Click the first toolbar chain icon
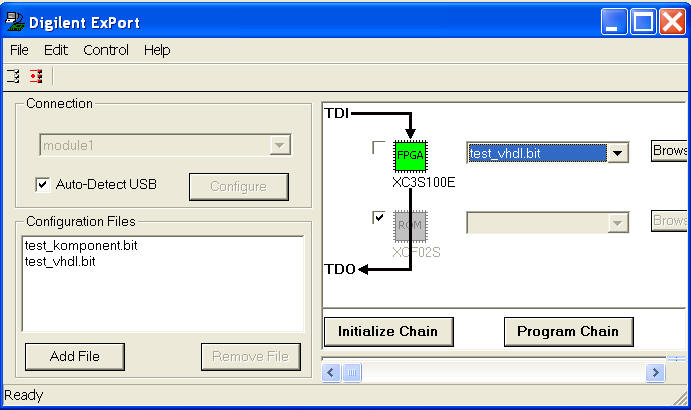The height and width of the screenshot is (410, 691). [13, 76]
